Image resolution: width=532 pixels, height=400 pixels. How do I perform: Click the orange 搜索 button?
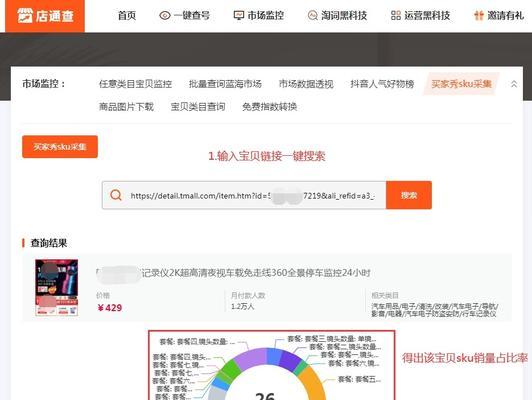pos(409,195)
